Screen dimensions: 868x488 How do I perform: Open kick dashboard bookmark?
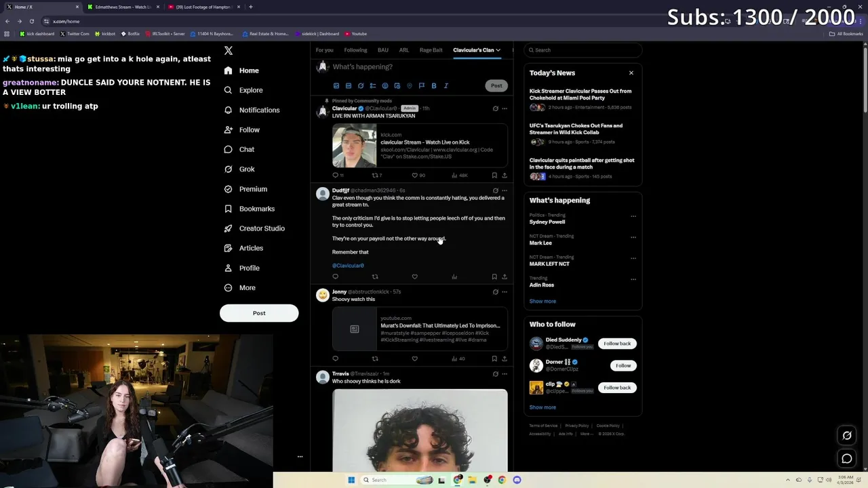[x=37, y=34]
